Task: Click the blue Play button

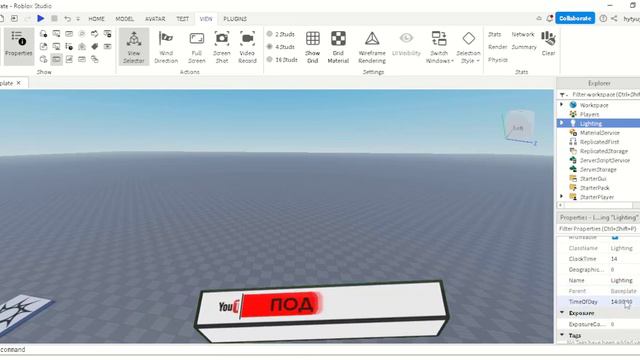Action: click(40, 18)
